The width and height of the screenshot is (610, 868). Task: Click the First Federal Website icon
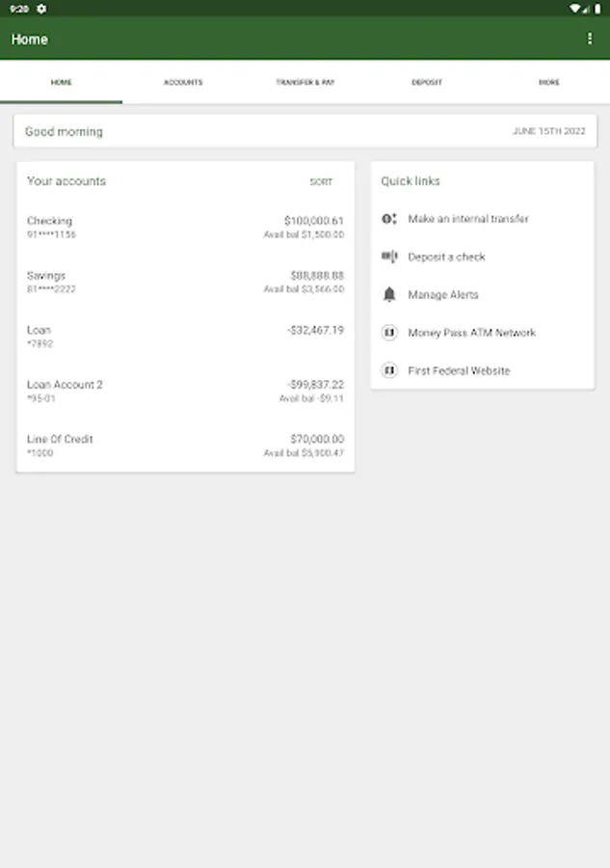click(389, 370)
